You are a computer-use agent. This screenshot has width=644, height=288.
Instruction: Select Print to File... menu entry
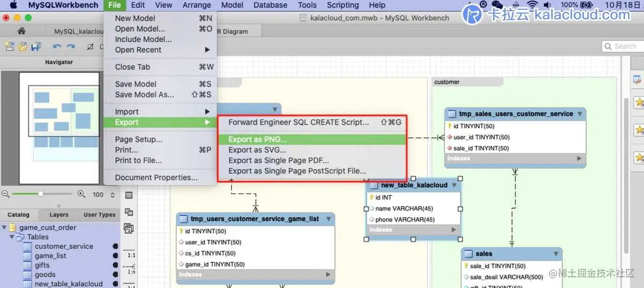click(x=160, y=160)
